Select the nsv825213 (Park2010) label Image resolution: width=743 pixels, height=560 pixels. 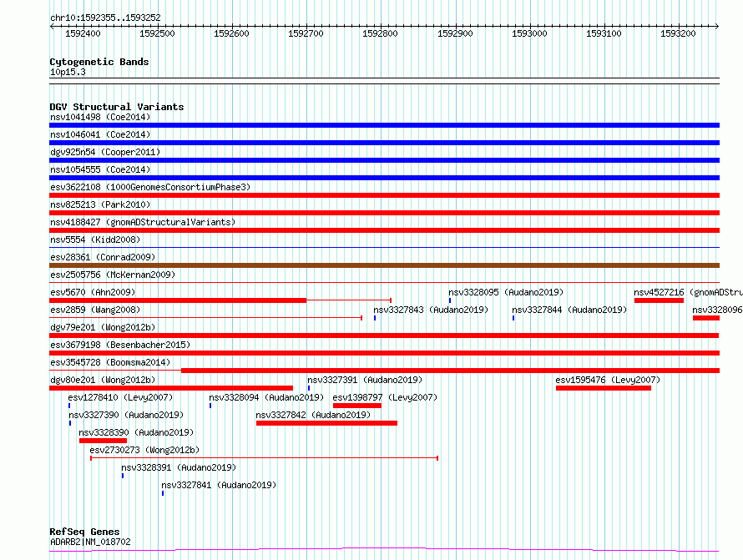click(x=100, y=204)
